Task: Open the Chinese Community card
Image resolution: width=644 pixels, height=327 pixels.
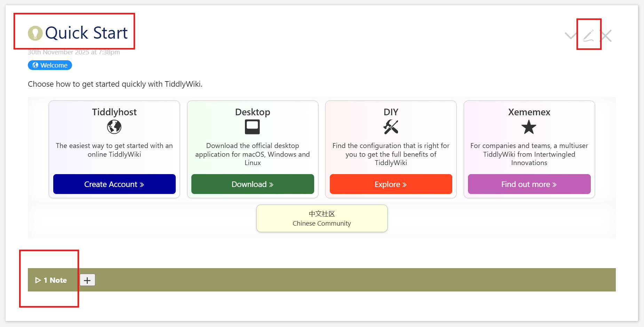Action: (322, 218)
